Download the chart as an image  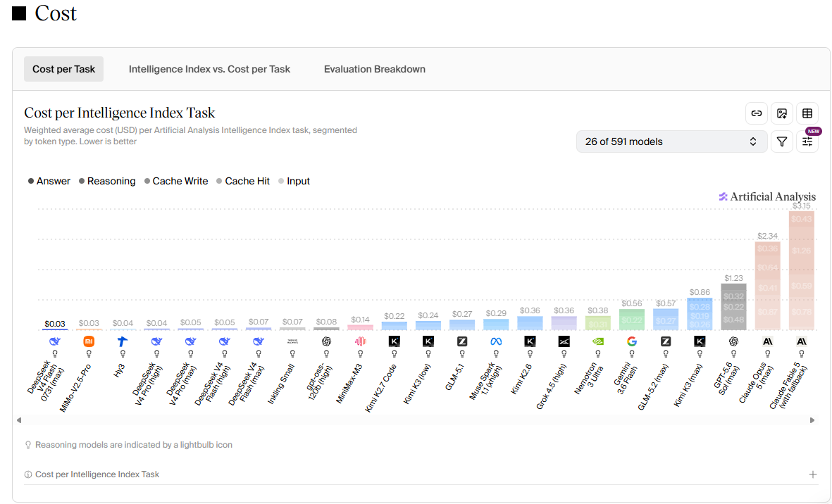(781, 113)
